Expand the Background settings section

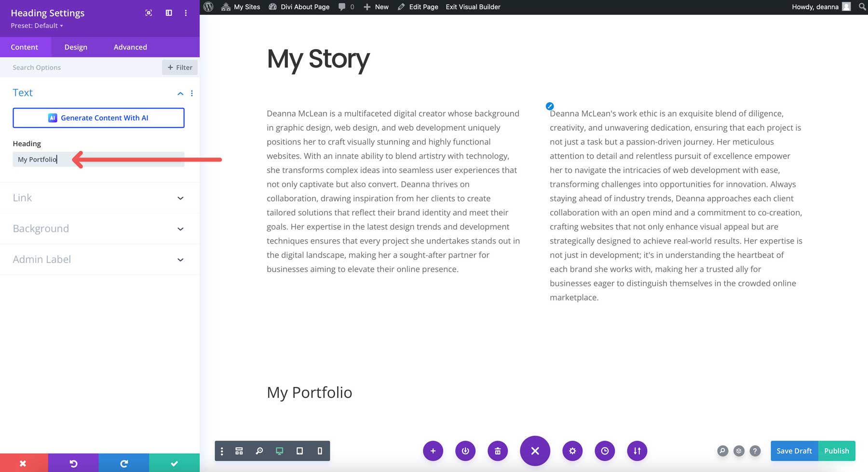[x=180, y=229]
